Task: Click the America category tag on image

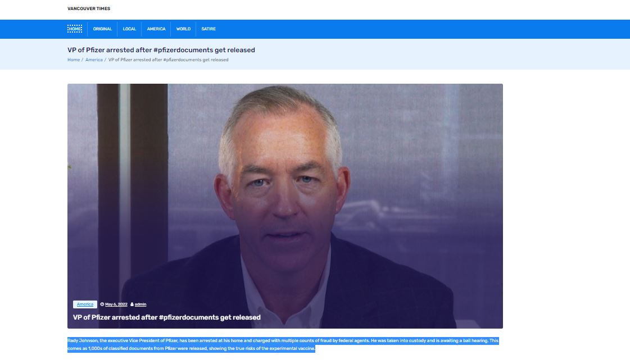Action: [85, 304]
